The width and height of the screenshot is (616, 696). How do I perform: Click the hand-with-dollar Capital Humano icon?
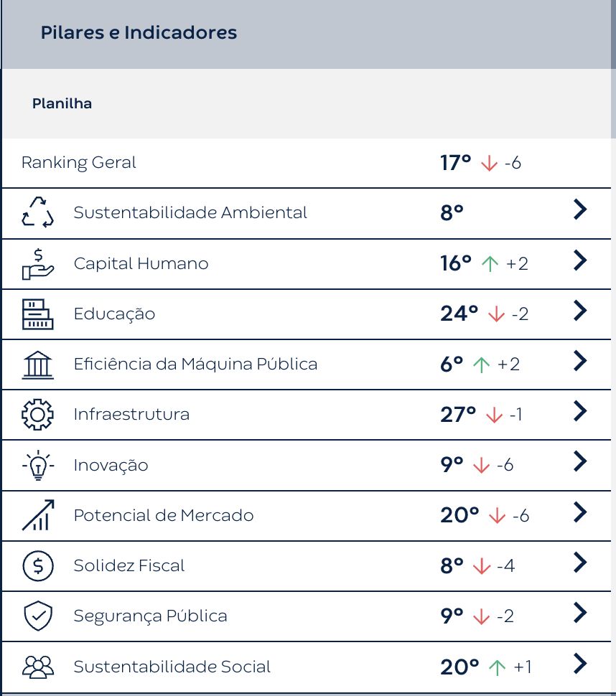(38, 263)
